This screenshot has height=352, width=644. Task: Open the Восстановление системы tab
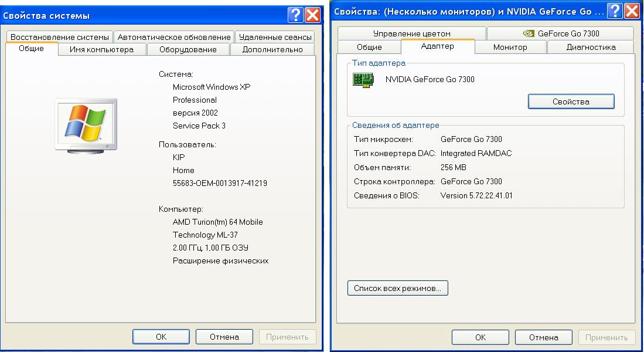[60, 37]
